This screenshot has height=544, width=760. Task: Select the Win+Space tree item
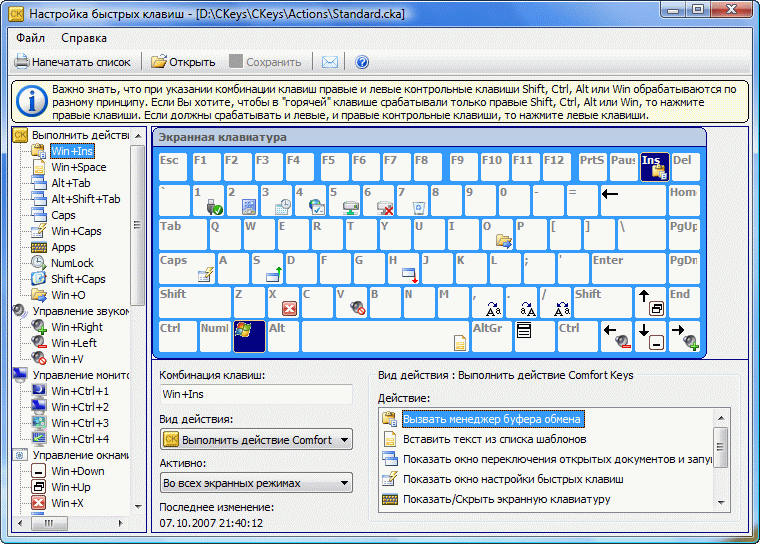[79, 167]
